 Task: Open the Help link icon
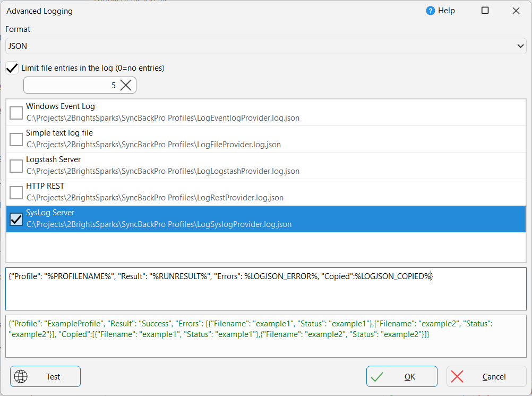(430, 11)
